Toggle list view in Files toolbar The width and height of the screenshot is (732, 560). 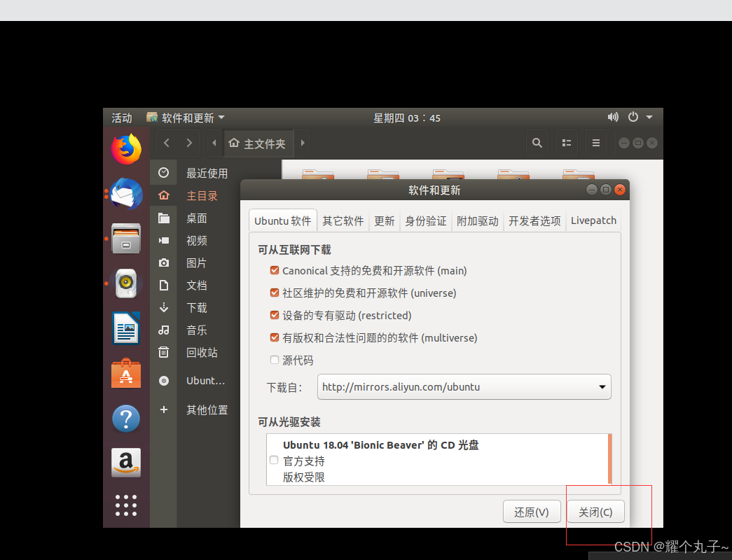point(567,143)
